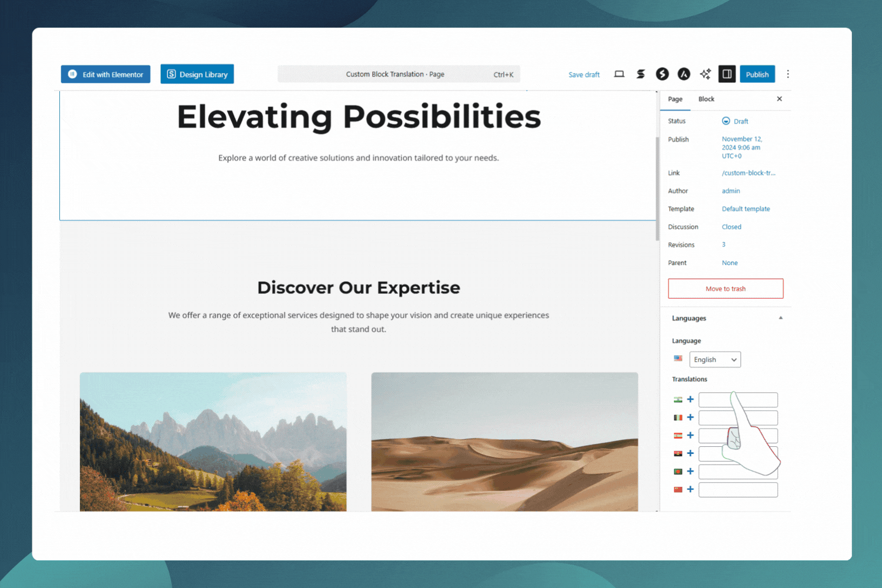The image size is (882, 588).
Task: Click the Draft status icon
Action: click(726, 121)
